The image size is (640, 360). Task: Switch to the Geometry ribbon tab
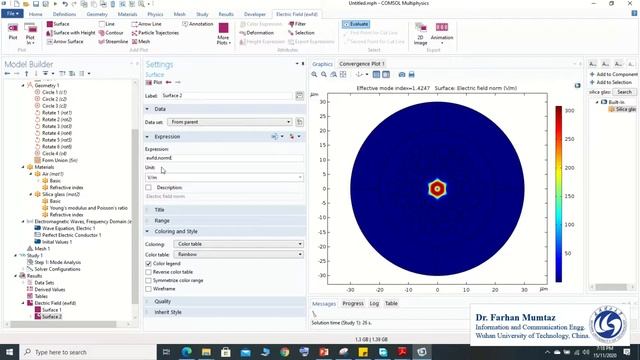click(97, 14)
